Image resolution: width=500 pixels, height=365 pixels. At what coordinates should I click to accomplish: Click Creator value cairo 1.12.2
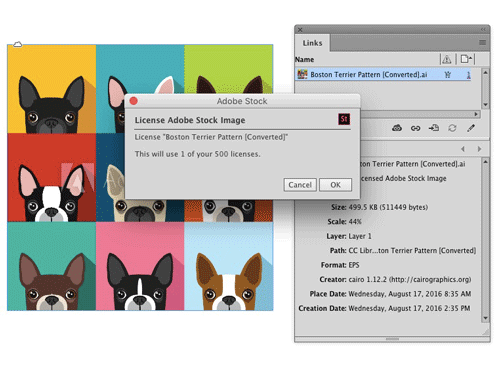[x=410, y=279]
